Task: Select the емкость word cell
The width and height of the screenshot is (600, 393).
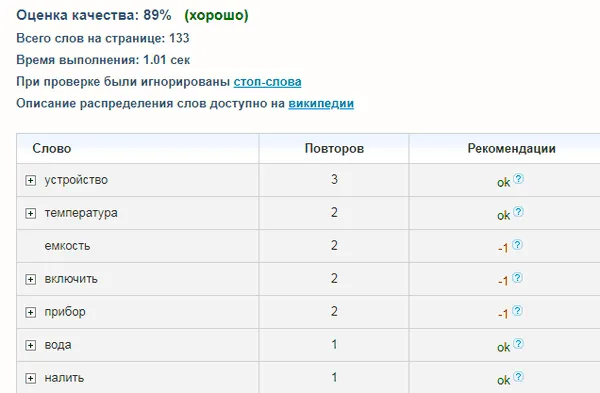Action: (x=67, y=246)
